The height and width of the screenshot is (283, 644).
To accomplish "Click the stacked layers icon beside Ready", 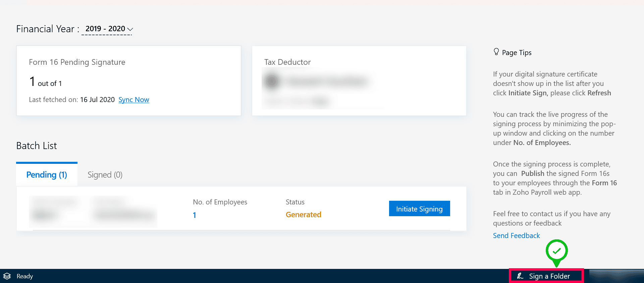I will pyautogui.click(x=7, y=276).
